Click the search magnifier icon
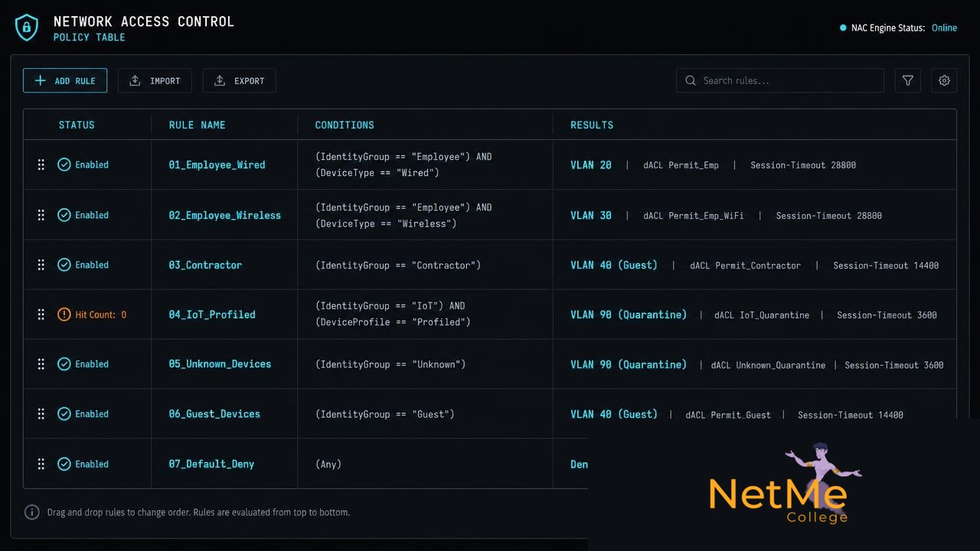Screen dimensions: 980x551 point(691,80)
